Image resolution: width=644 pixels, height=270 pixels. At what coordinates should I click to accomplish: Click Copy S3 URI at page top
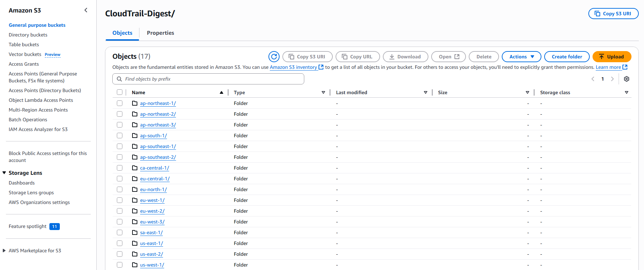point(613,14)
